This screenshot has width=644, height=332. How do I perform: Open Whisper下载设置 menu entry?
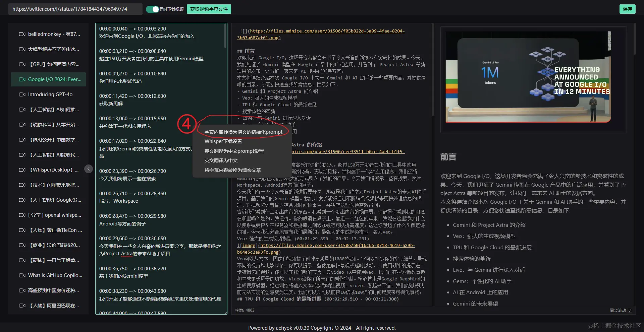223,141
